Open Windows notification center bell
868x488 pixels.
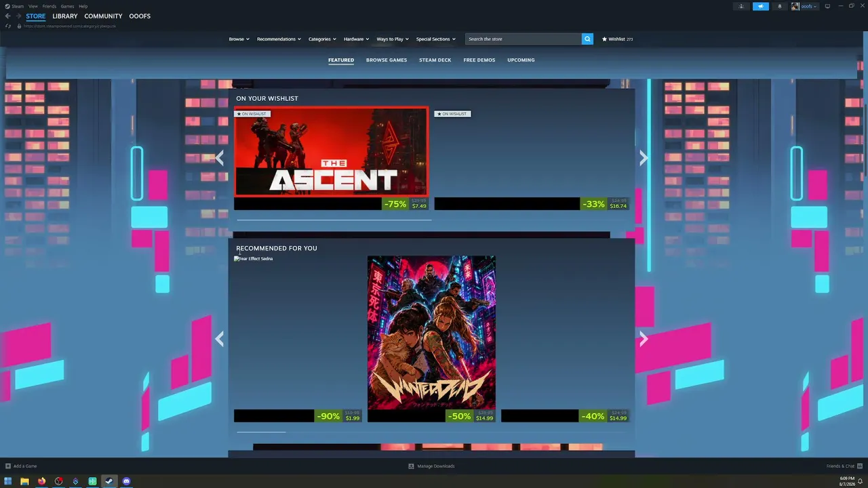[861, 481]
